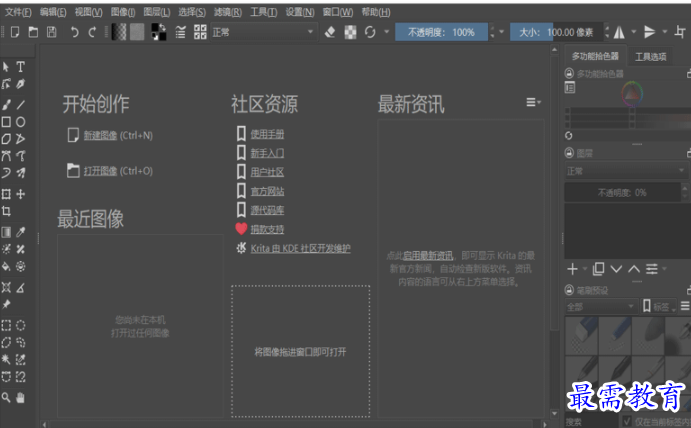Select the Transform tool

pos(6,194)
